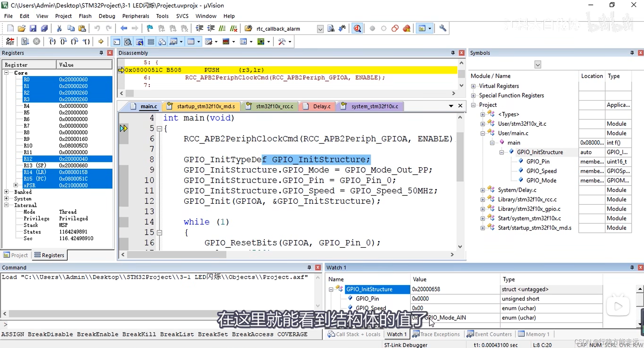Expand Virtual Registers in Symbols
Image resolution: width=644 pixels, height=348 pixels.
tap(473, 86)
